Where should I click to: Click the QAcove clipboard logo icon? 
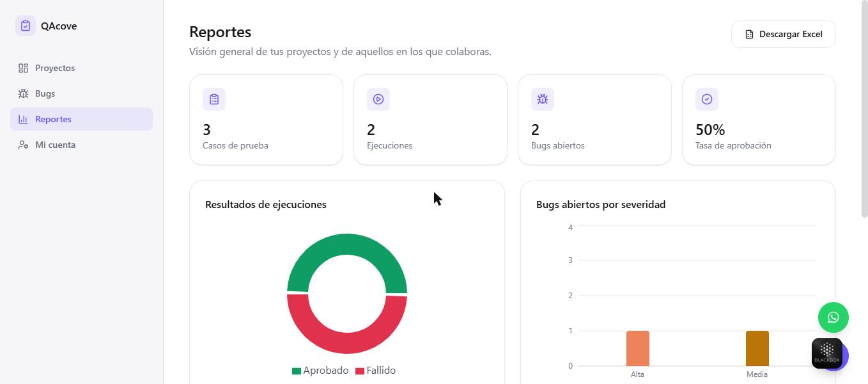[26, 26]
